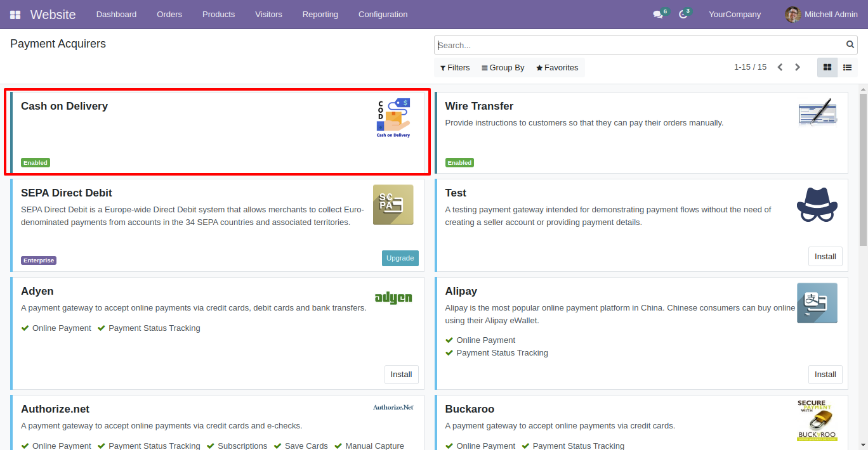Open the Authorize.net card title
The image size is (868, 450).
click(55, 409)
